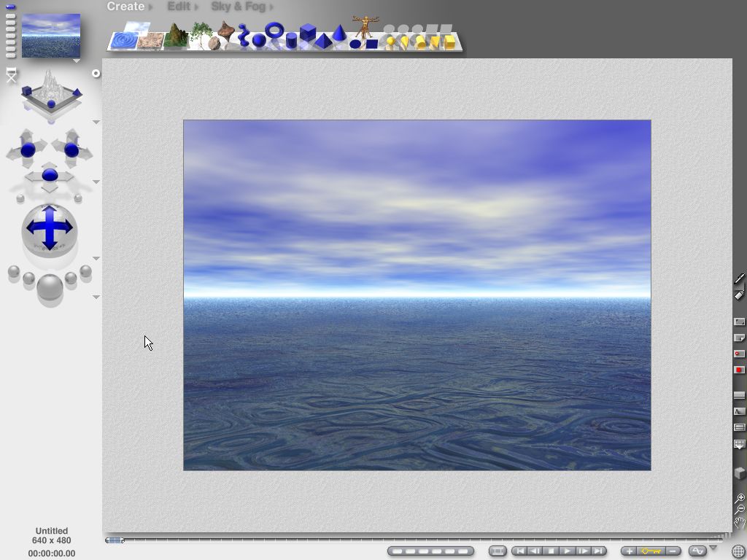This screenshot has width=747, height=560.
Task: Create a tree object
Action: (x=201, y=34)
